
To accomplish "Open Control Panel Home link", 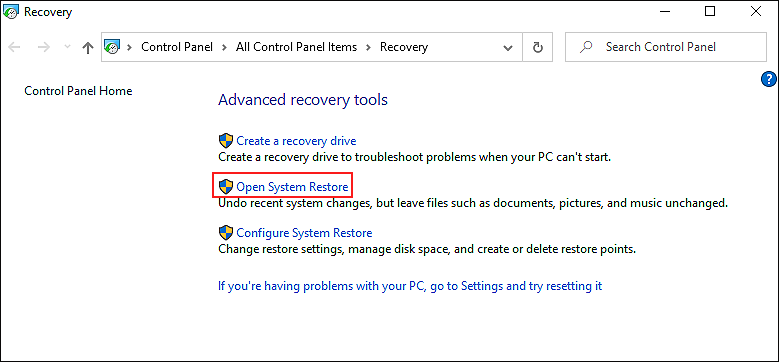I will point(78,91).
